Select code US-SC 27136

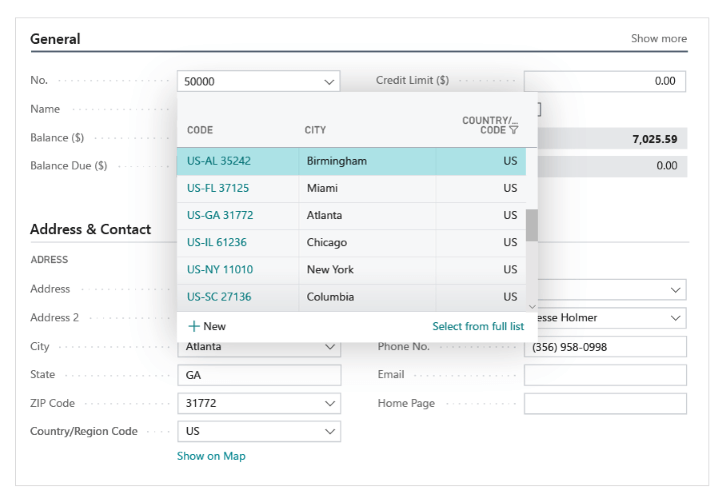tap(219, 297)
